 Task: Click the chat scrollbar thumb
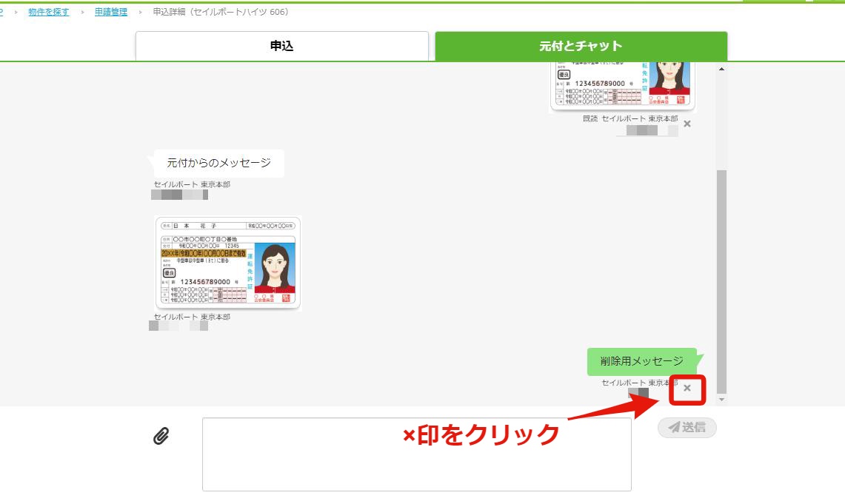click(721, 282)
